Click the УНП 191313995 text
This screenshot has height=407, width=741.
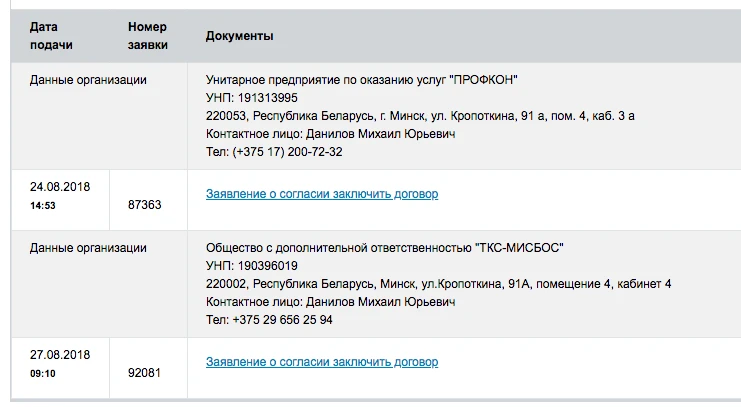(251, 98)
